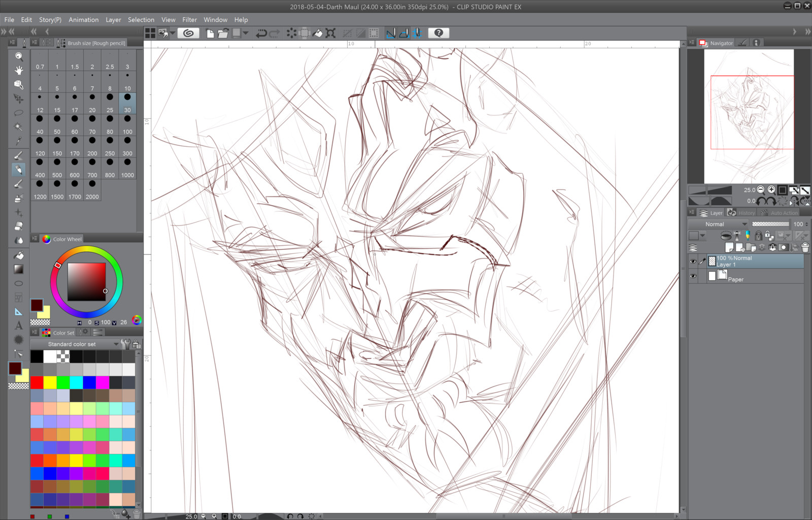
Task: Open the Normal blending mode dropdown
Action: point(718,224)
